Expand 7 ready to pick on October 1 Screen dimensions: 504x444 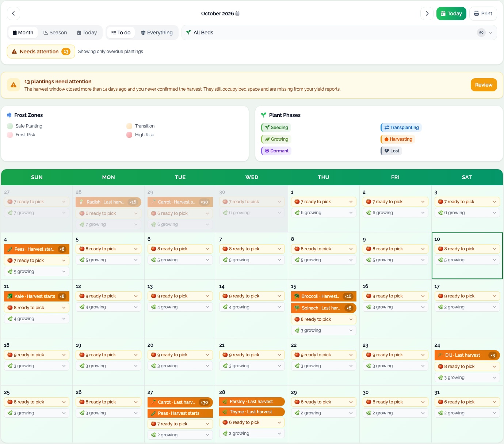click(324, 202)
